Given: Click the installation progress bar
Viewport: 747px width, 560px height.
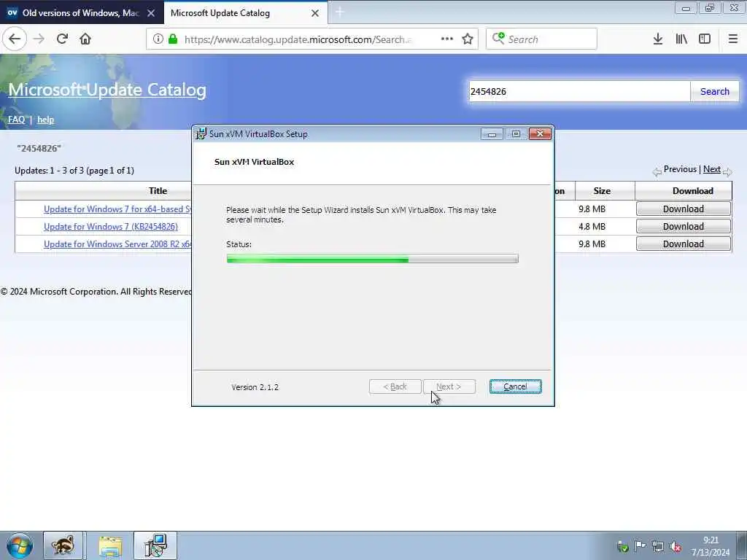Looking at the screenshot, I should 373,259.
